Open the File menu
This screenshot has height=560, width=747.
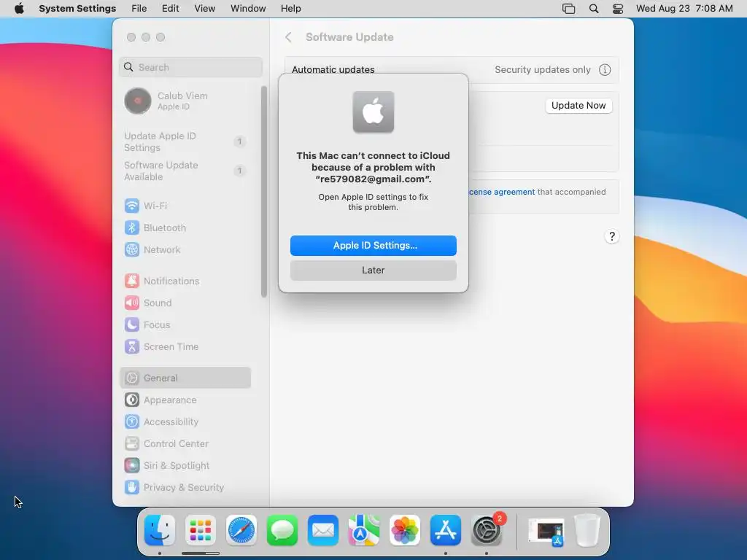click(139, 9)
